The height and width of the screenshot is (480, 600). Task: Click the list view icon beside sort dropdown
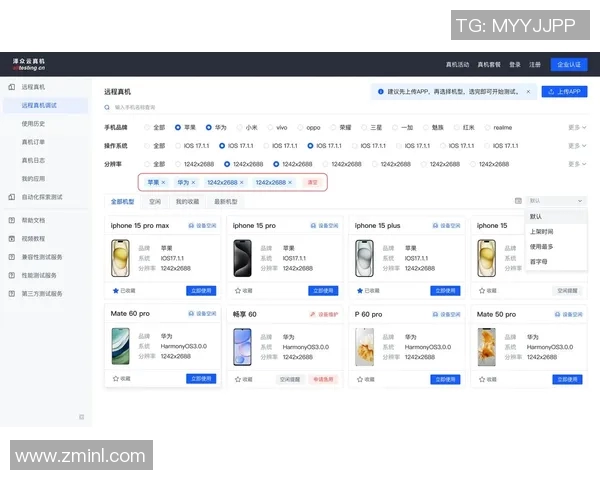[x=517, y=201]
